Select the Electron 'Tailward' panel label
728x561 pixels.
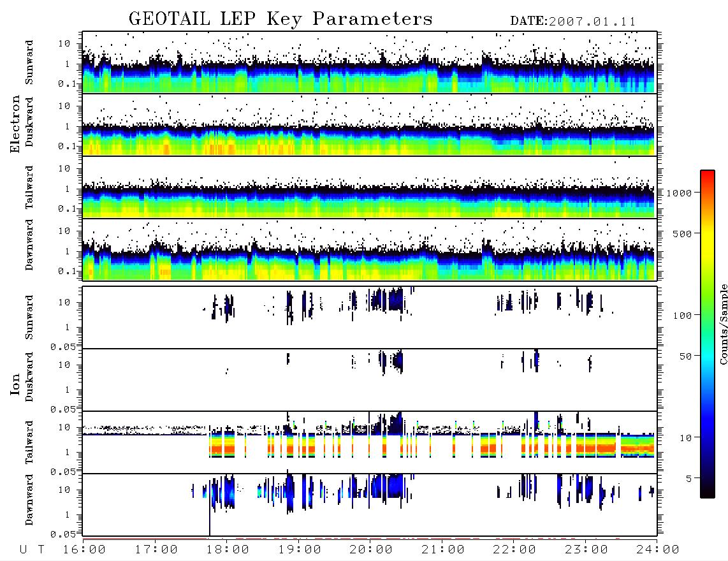[29, 187]
